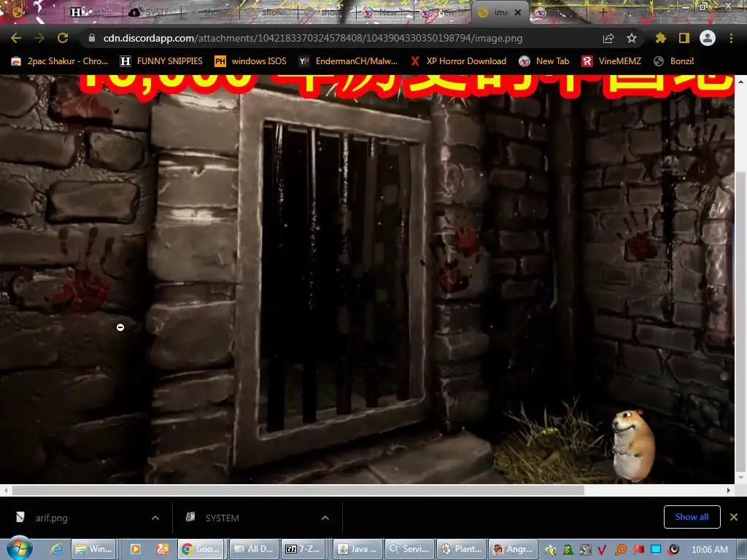Click the monitor network tray icon

[x=656, y=550]
